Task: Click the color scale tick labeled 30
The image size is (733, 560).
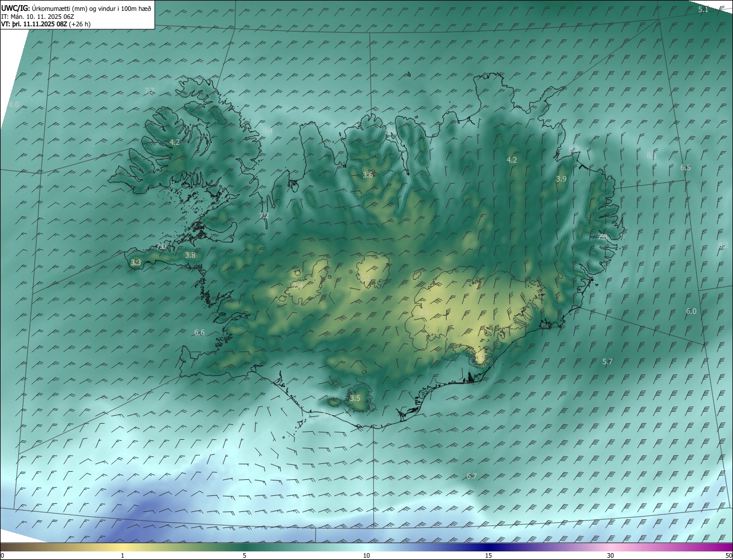Action: pos(610,555)
